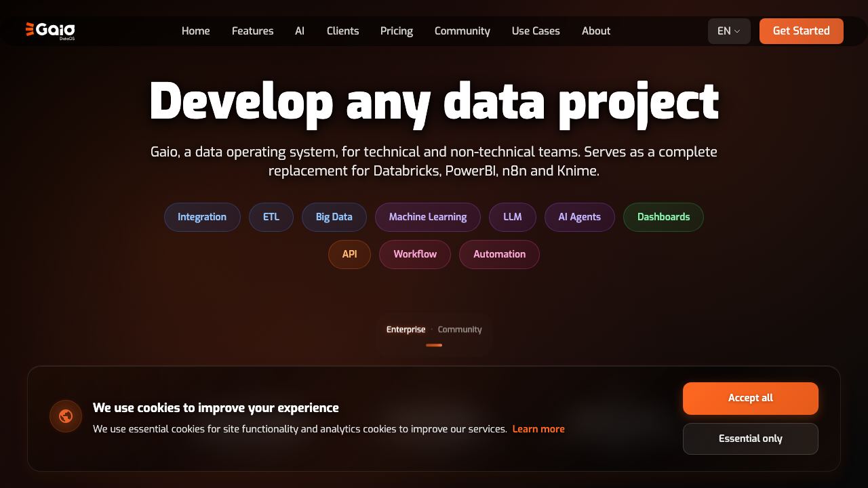Select the Integration tag pill

pyautogui.click(x=202, y=217)
